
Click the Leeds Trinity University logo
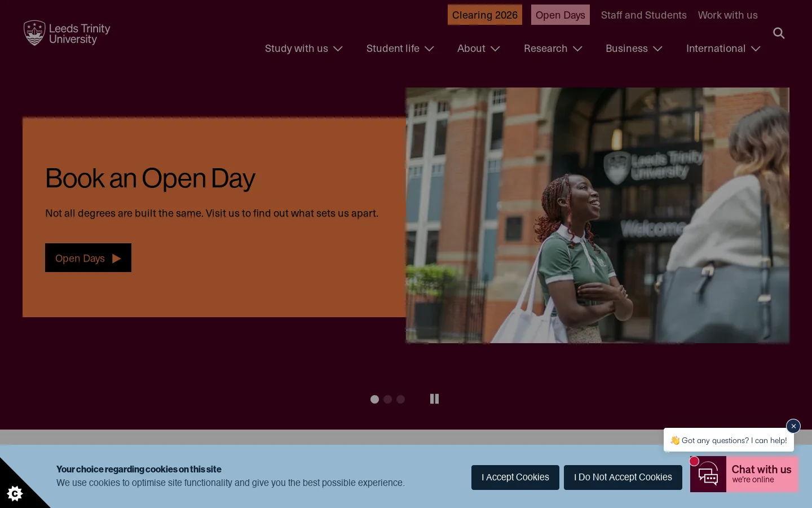click(x=67, y=33)
